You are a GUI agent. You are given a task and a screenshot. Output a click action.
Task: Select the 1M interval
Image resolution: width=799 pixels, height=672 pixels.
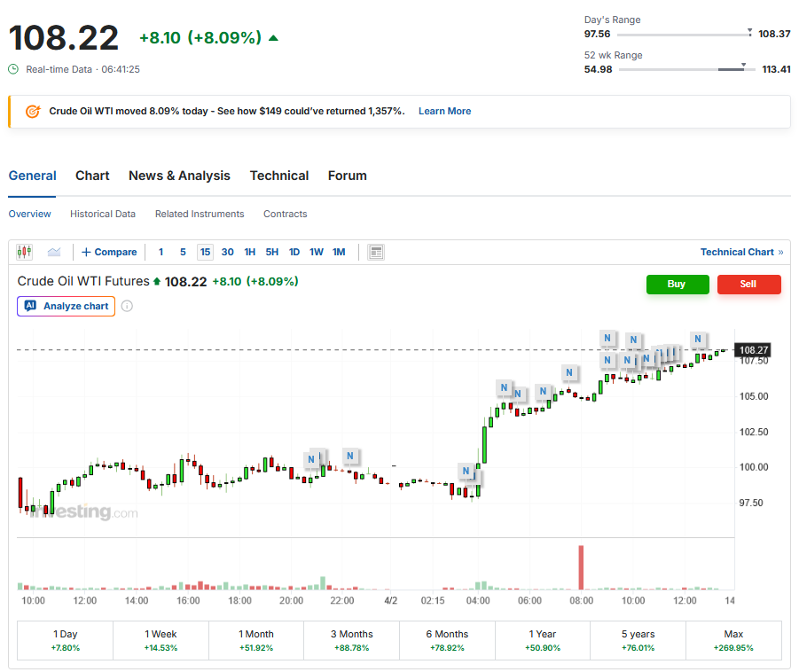339,252
